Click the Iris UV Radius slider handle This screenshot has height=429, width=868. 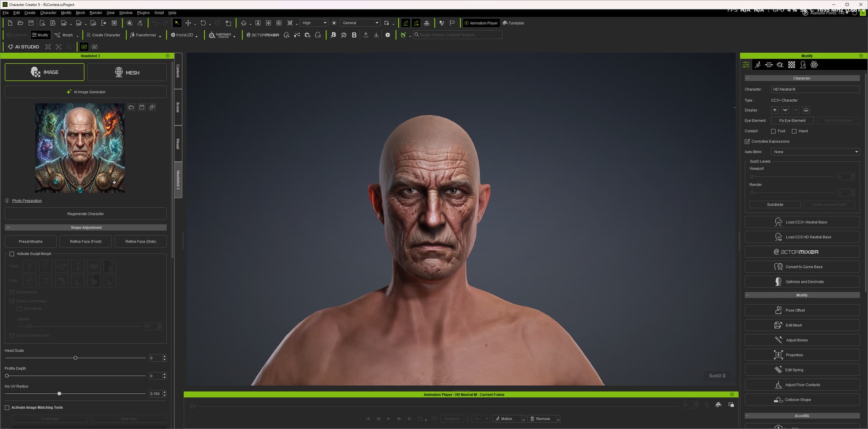click(59, 394)
